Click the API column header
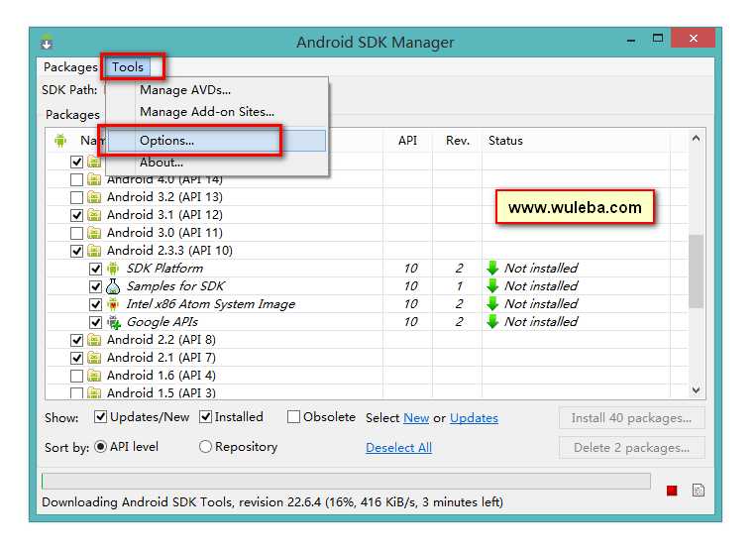This screenshot has height=549, width=756. pos(407,141)
